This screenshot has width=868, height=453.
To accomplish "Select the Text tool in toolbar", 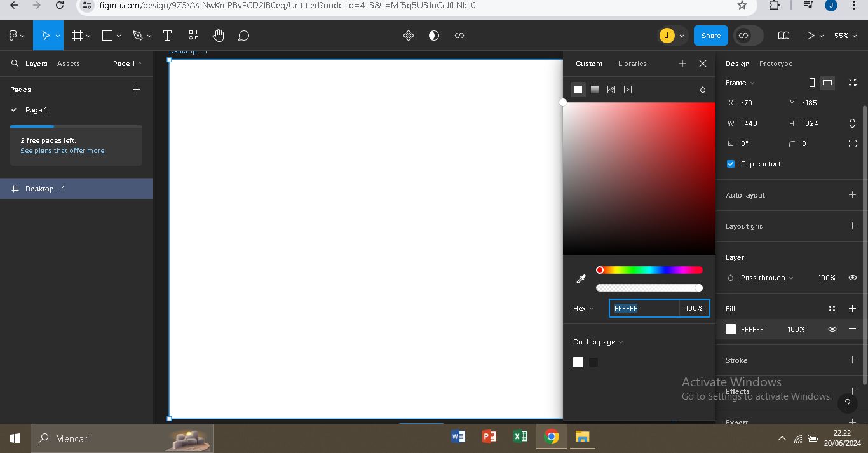I will click(167, 36).
